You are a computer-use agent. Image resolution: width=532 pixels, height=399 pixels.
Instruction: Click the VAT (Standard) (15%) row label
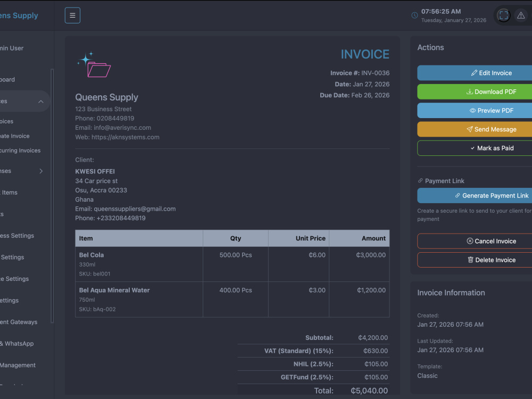tap(298, 351)
